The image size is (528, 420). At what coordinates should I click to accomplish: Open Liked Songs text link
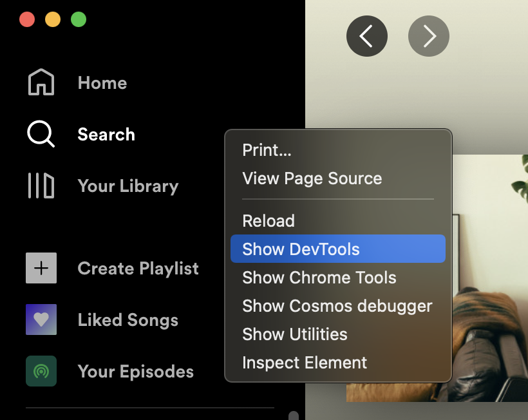point(128,320)
